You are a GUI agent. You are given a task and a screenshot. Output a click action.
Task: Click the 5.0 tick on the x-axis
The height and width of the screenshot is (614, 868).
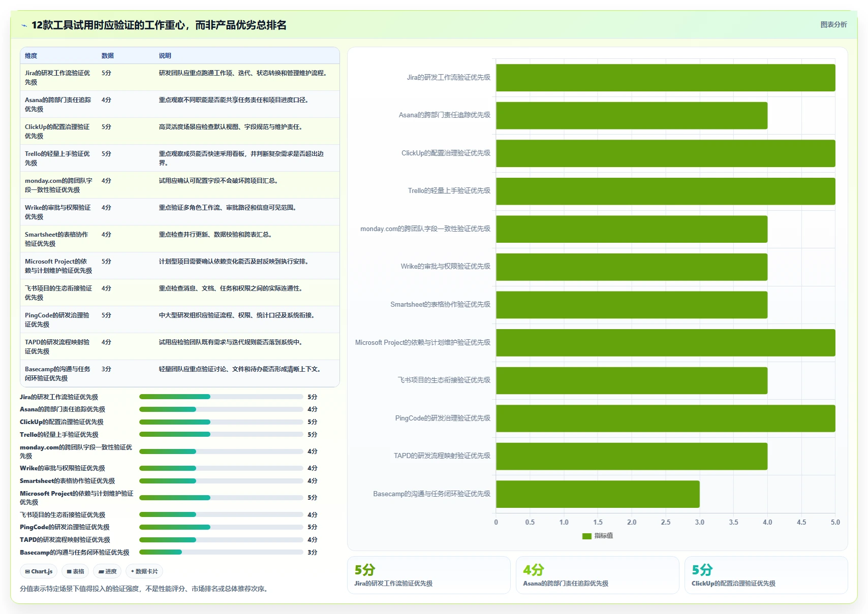coord(835,522)
